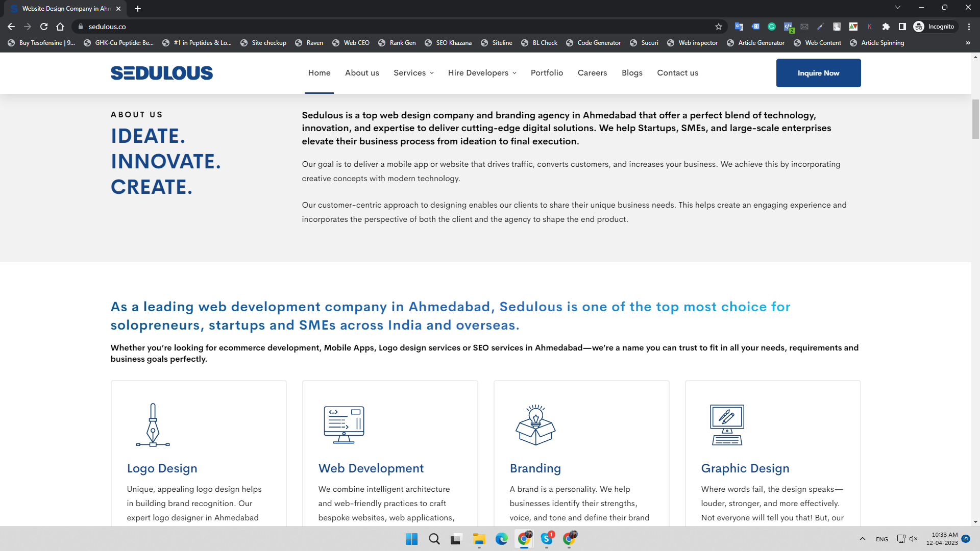Click the Inquire Now button

(x=818, y=73)
